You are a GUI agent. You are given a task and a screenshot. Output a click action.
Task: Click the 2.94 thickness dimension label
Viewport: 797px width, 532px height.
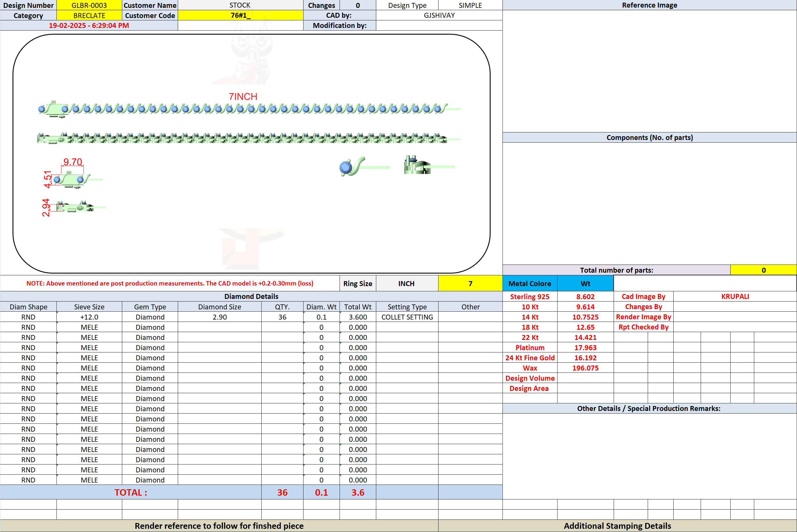45,208
